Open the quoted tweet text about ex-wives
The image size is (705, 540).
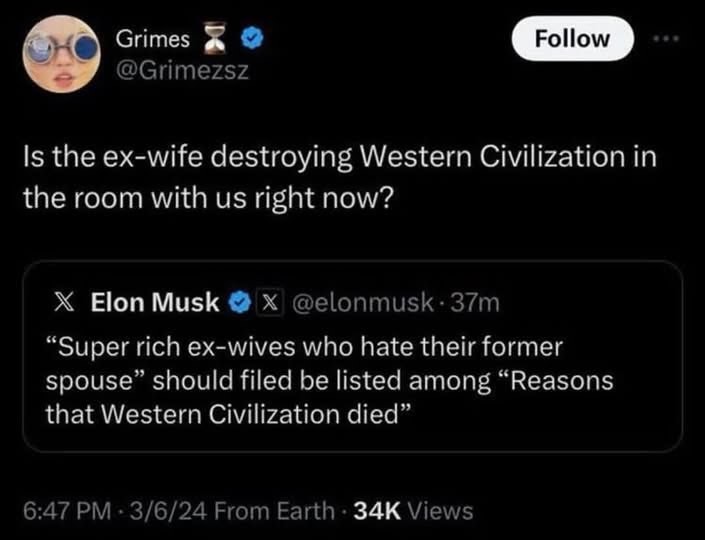[330, 380]
